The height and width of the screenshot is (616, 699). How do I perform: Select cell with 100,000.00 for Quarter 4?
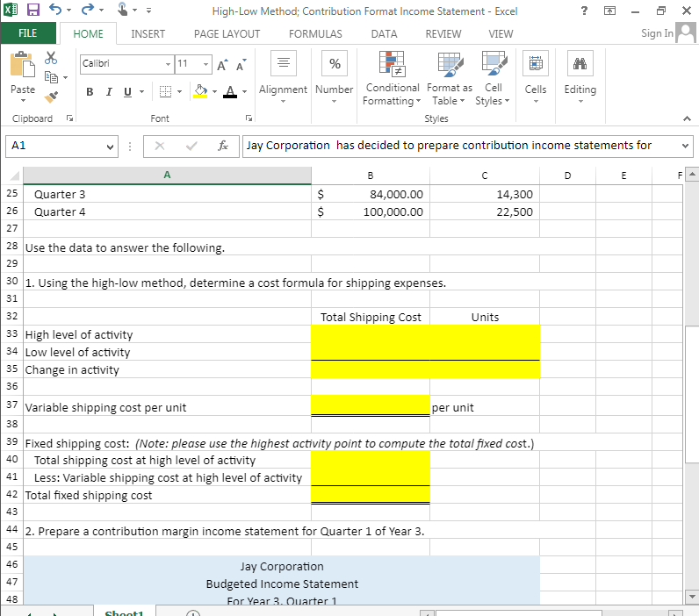(371, 211)
